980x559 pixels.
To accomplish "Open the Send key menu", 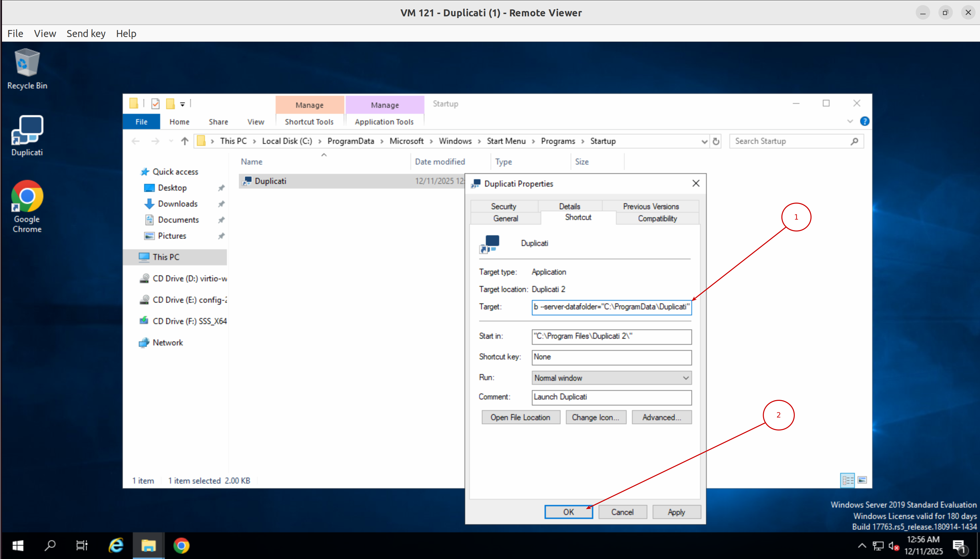I will [x=86, y=33].
